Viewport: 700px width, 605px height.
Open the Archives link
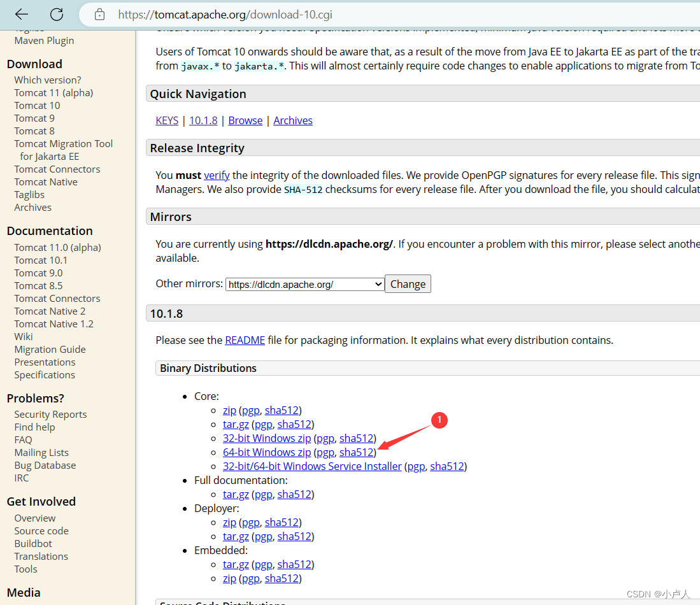(293, 120)
